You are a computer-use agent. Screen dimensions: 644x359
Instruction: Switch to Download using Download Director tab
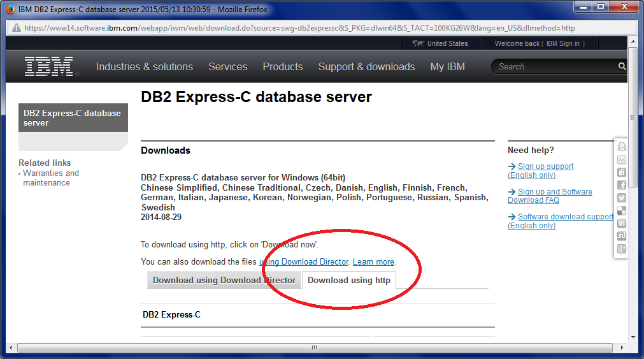pos(224,280)
